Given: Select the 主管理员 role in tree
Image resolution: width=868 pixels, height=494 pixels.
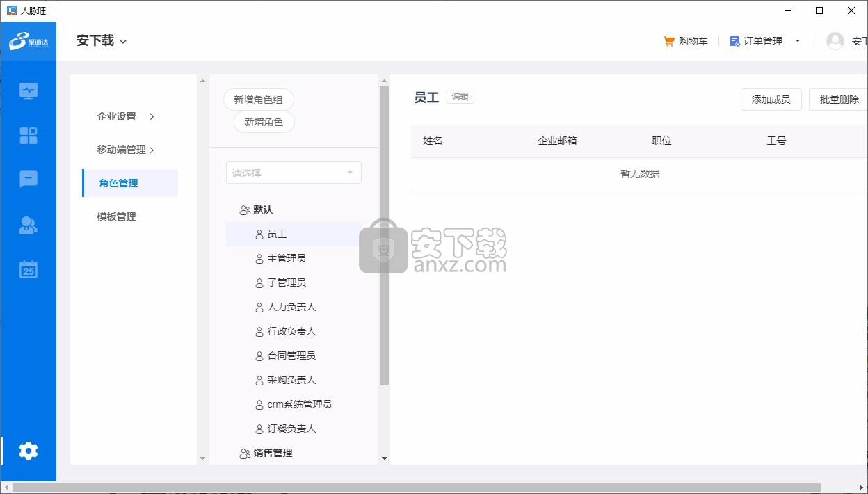Looking at the screenshot, I should coord(286,258).
